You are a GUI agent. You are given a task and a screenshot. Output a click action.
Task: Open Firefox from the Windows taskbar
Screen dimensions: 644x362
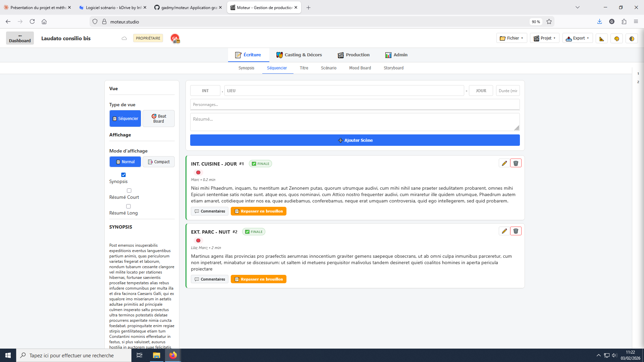tap(173, 355)
